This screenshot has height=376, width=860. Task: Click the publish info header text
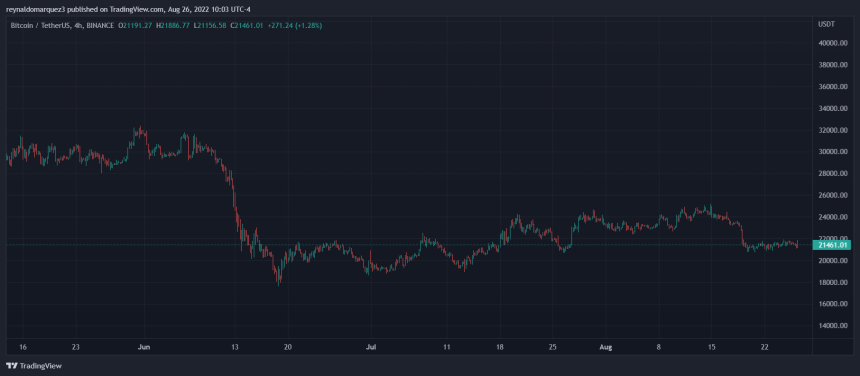point(129,9)
